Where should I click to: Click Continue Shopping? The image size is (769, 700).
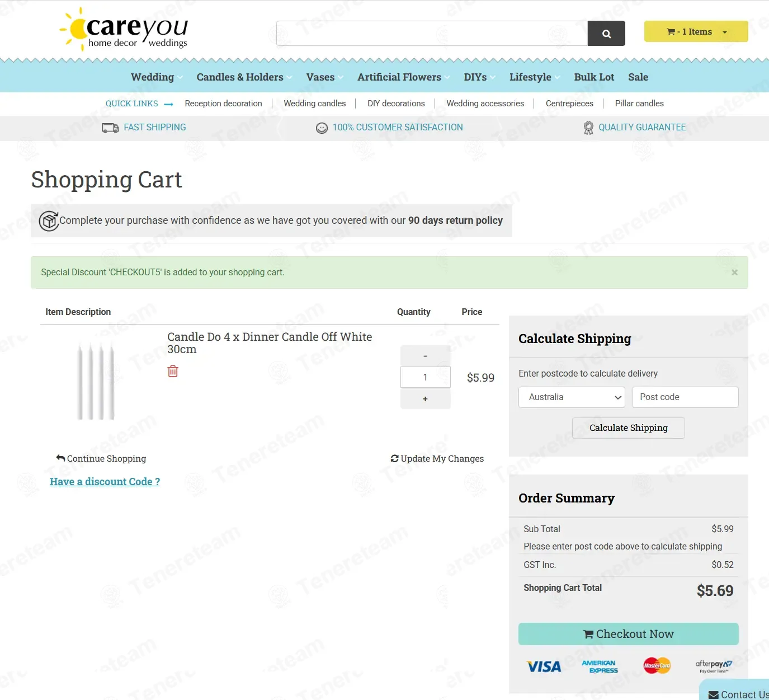pos(101,459)
